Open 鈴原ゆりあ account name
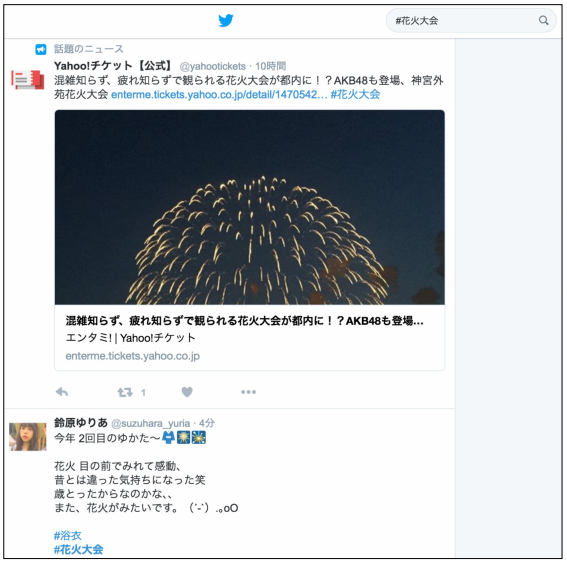This screenshot has height=564, width=567. 81,422
